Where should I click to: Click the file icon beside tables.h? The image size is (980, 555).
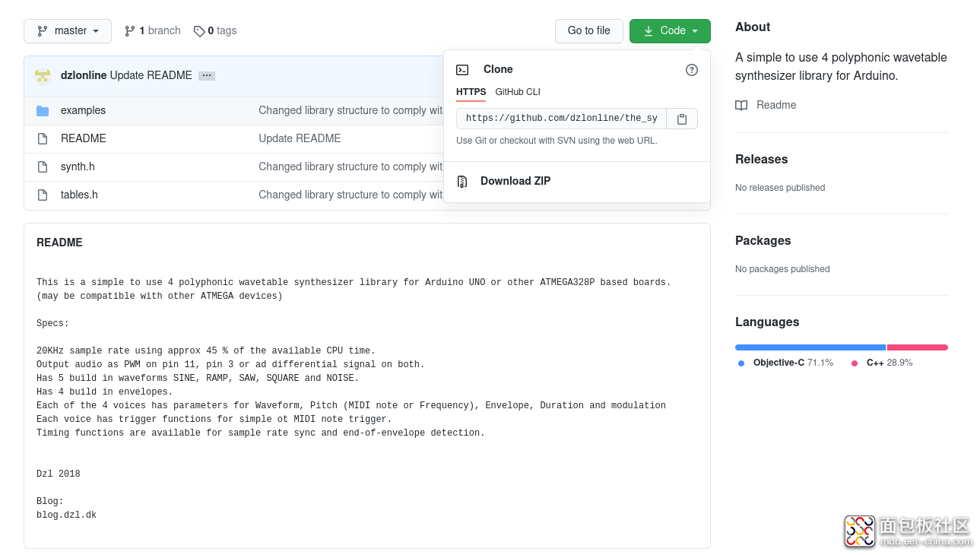pyautogui.click(x=43, y=195)
